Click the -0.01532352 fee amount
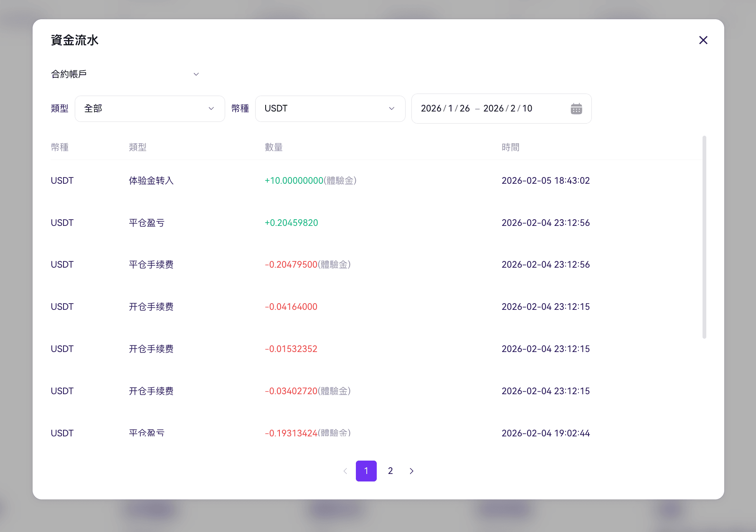756x532 pixels. coord(291,349)
